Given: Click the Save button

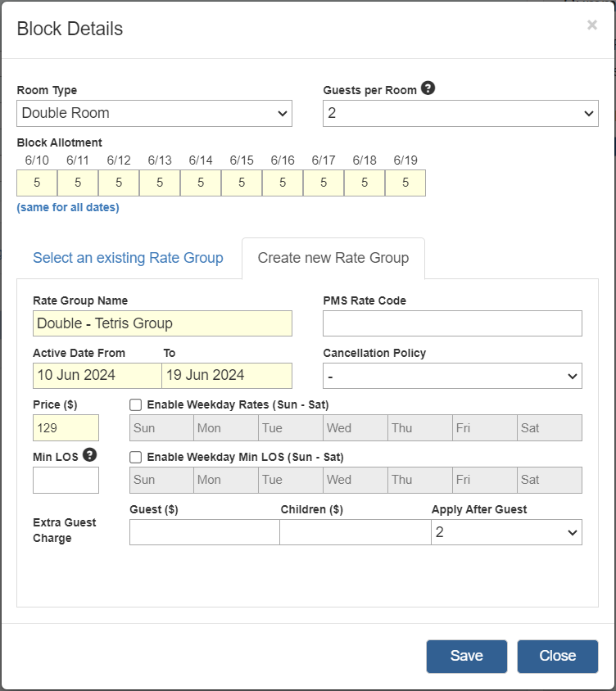Looking at the screenshot, I should pos(467,656).
